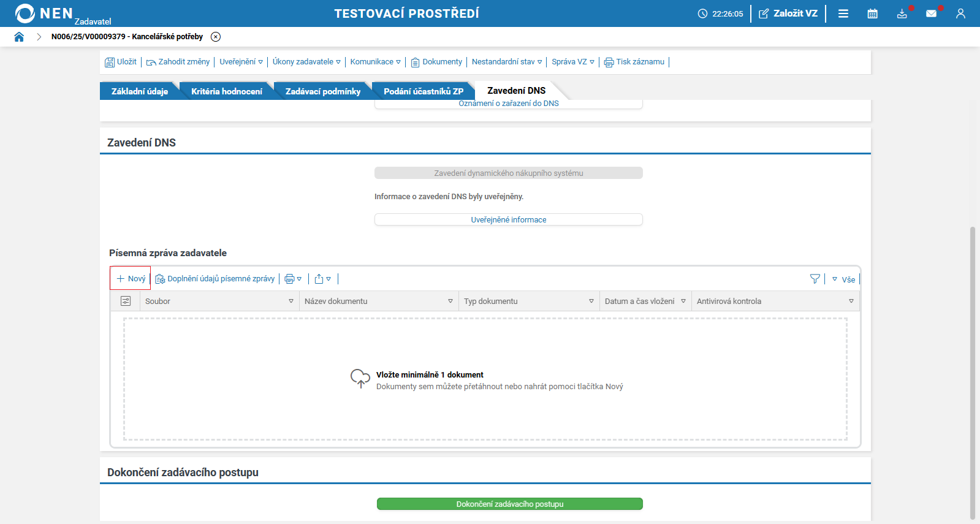
Task: Open user profile icon
Action: pyautogui.click(x=960, y=13)
